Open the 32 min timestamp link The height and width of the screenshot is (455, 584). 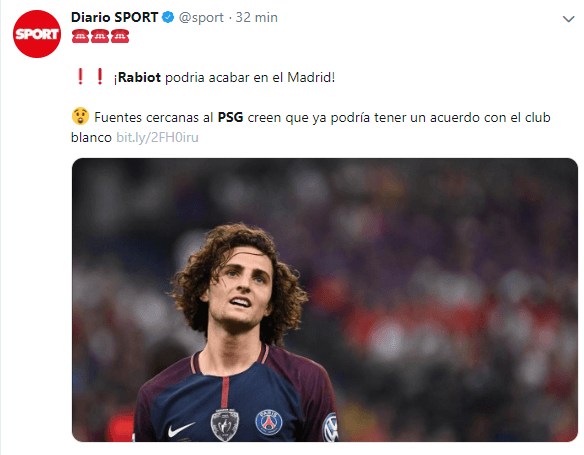tap(257, 18)
